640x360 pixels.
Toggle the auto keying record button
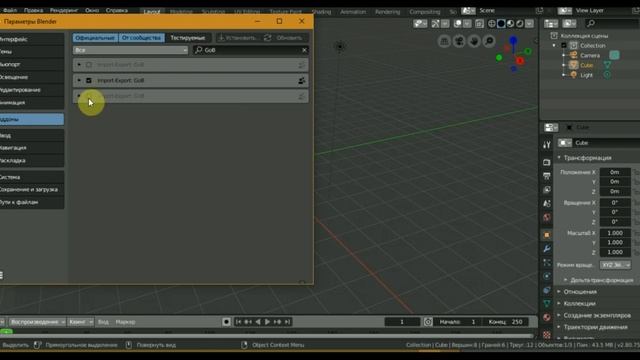[x=227, y=322]
